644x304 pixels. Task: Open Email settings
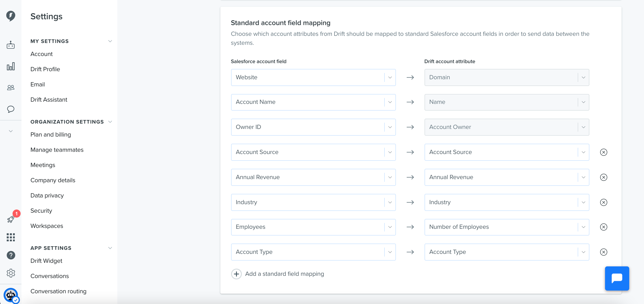[37, 84]
